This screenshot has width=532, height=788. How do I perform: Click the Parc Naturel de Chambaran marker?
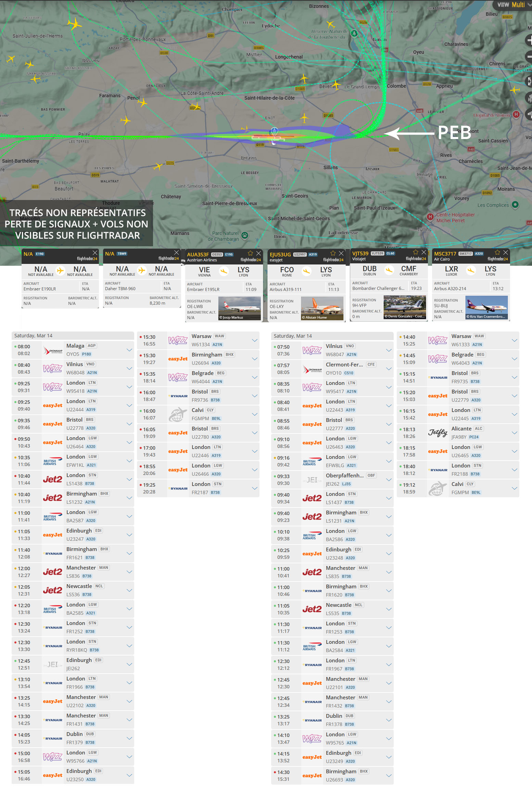[245, 235]
